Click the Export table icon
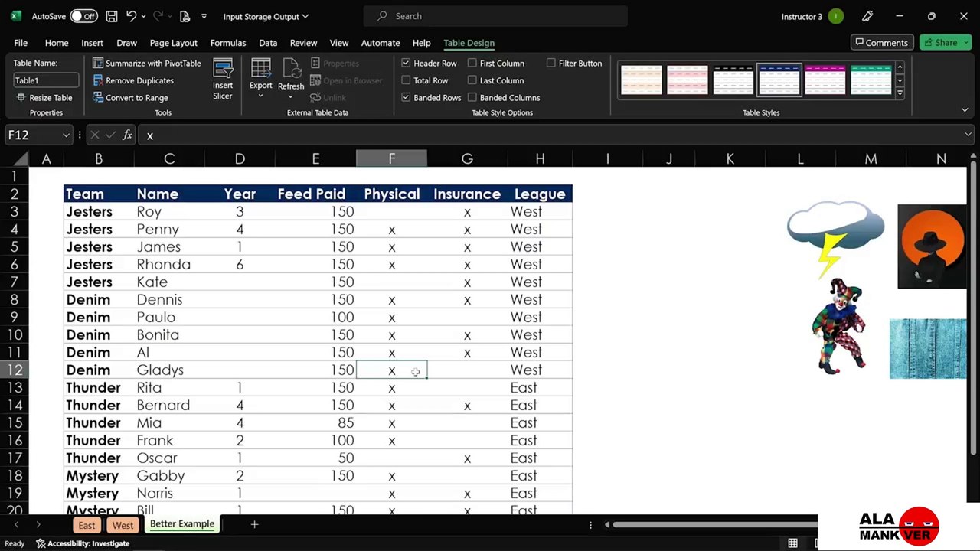 tap(260, 69)
